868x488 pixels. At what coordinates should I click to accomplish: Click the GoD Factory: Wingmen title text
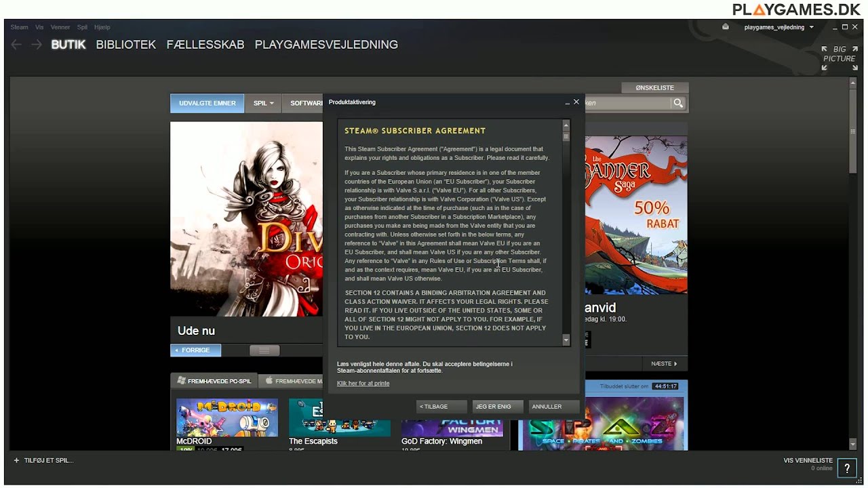441,441
